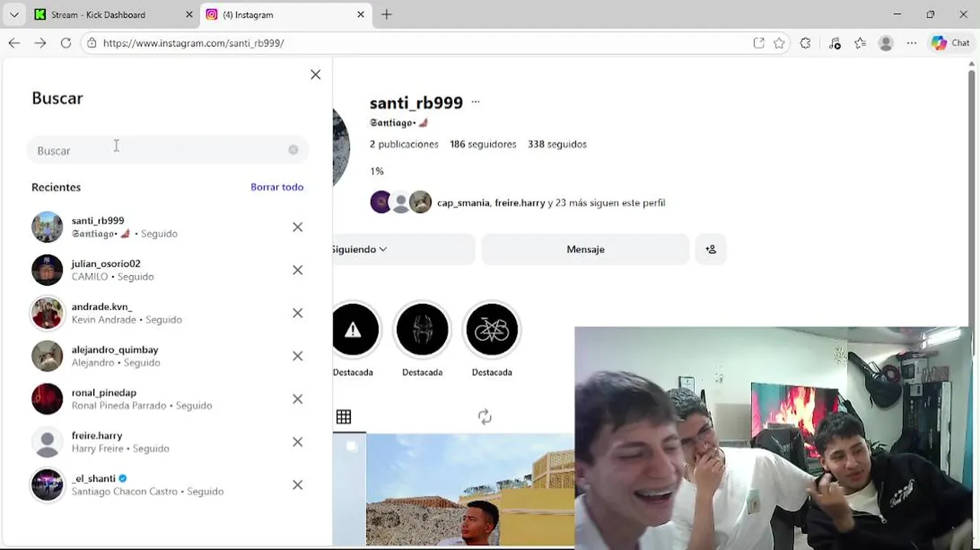Open mutual followers cap_smania link
The image size is (980, 550).
tap(463, 203)
